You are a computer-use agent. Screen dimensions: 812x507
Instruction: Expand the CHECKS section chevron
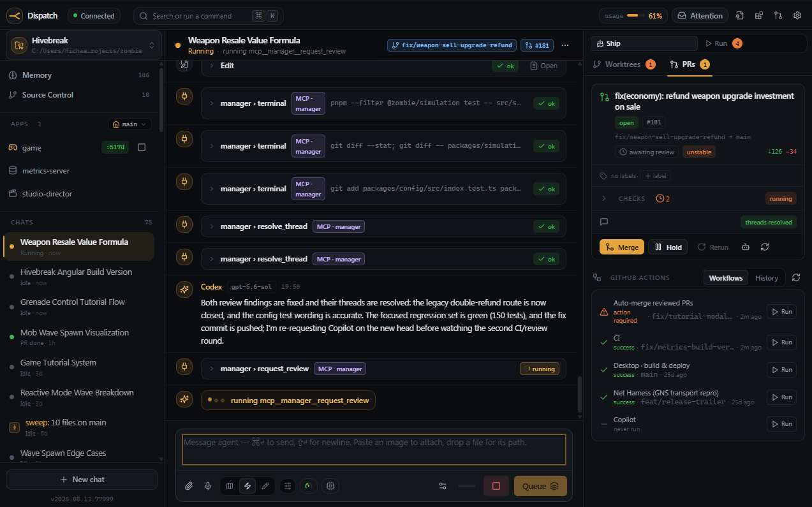pyautogui.click(x=603, y=198)
